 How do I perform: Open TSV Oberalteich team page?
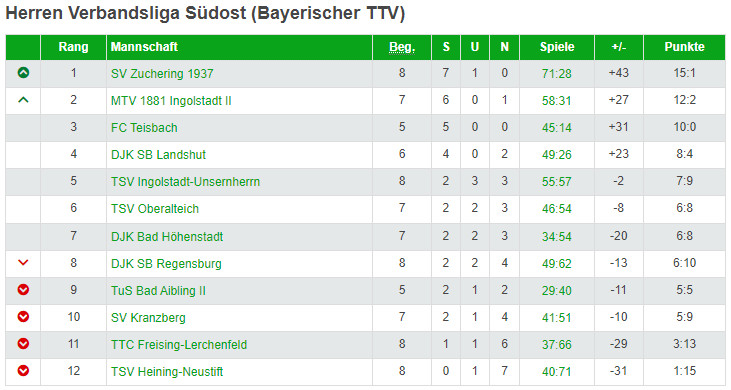[x=155, y=209]
